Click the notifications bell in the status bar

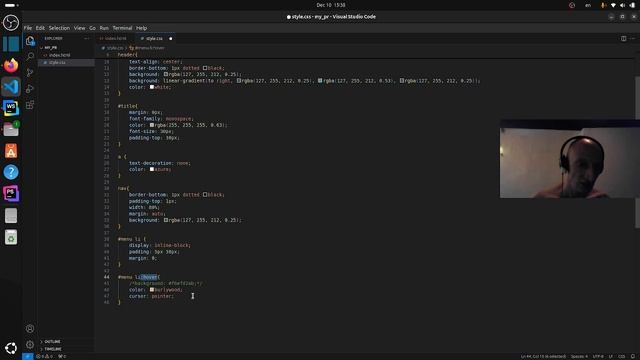coord(633,356)
